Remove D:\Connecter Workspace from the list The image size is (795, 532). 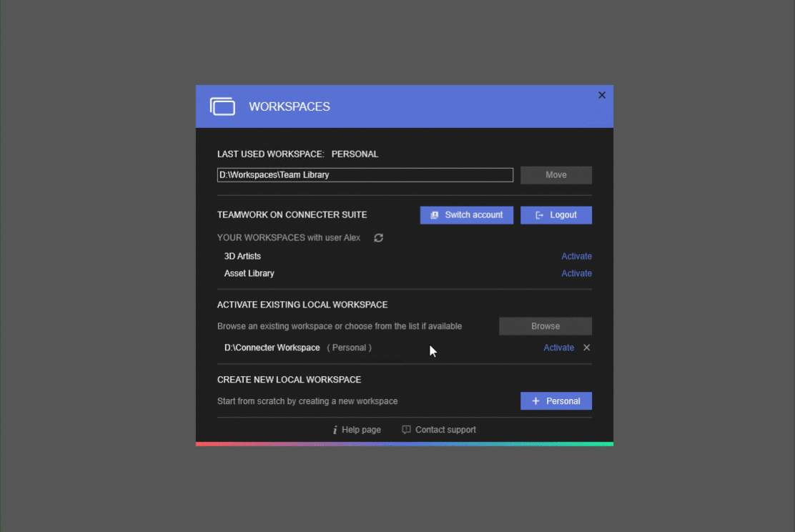pyautogui.click(x=587, y=348)
